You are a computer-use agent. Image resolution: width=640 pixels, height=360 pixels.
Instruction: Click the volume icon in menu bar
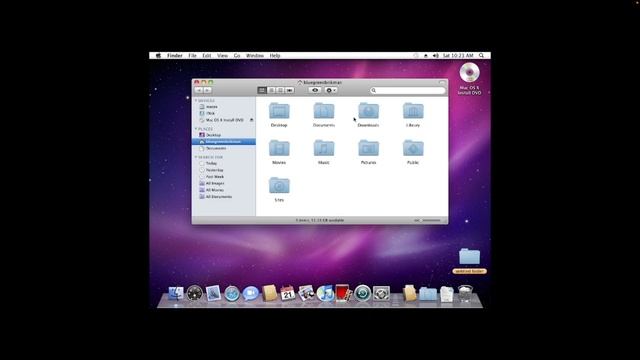(x=436, y=56)
